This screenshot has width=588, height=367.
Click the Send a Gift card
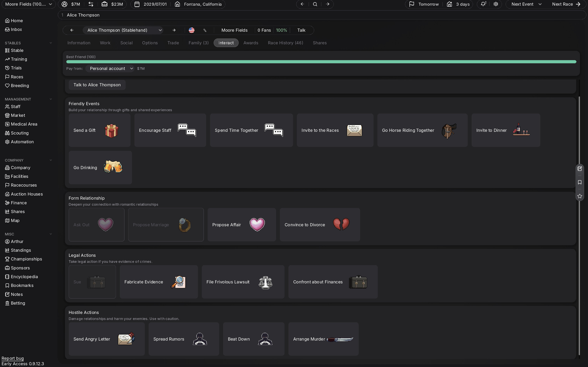(x=100, y=130)
